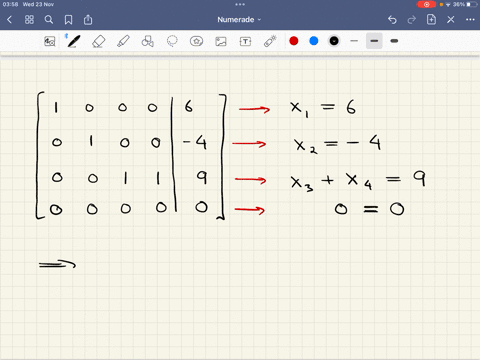Open the thumbnail grid view

click(x=29, y=20)
